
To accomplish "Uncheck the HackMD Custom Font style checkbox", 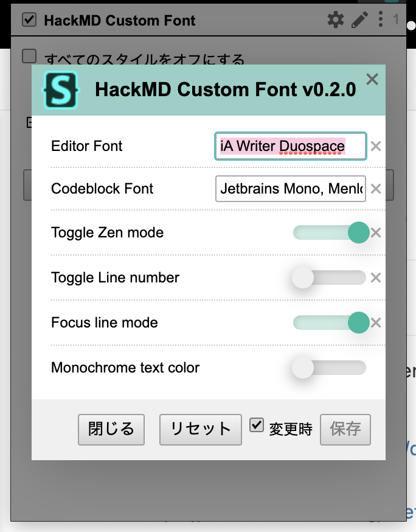I will 29,20.
